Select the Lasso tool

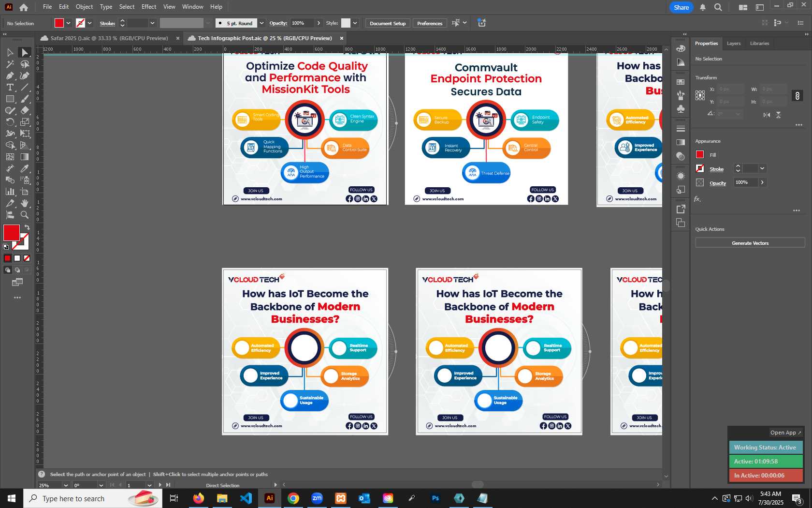pyautogui.click(x=25, y=64)
